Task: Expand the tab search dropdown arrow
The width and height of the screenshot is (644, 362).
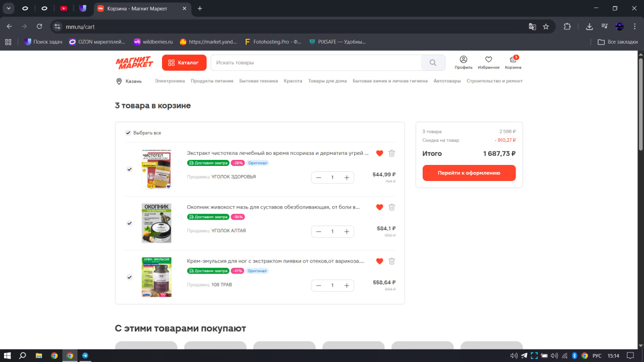Action: [x=9, y=8]
